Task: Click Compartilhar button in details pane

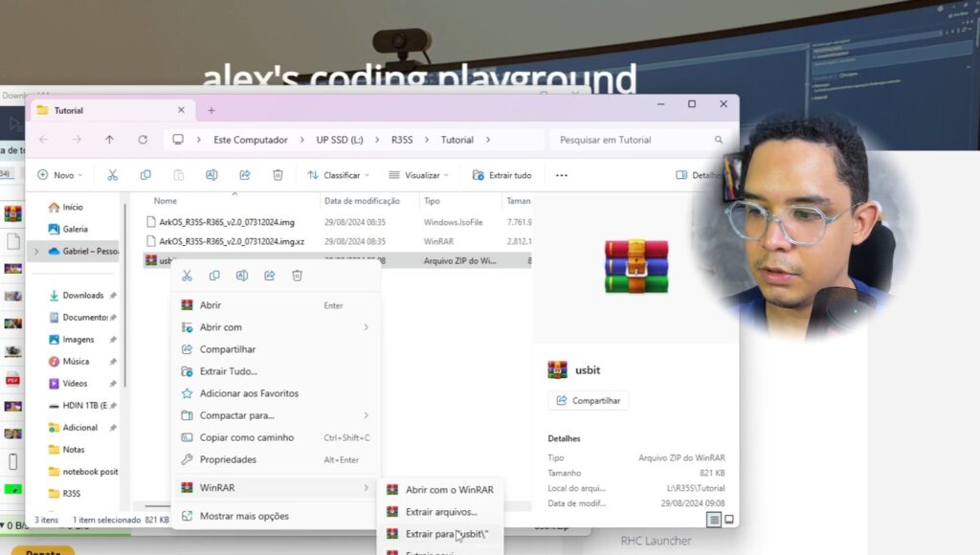Action: tap(589, 401)
